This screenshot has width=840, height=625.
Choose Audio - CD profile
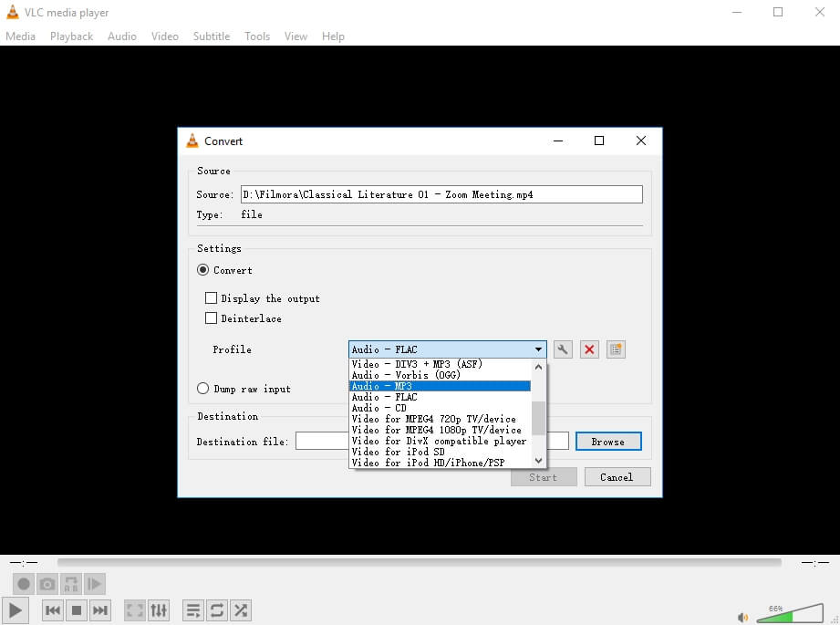tap(440, 408)
